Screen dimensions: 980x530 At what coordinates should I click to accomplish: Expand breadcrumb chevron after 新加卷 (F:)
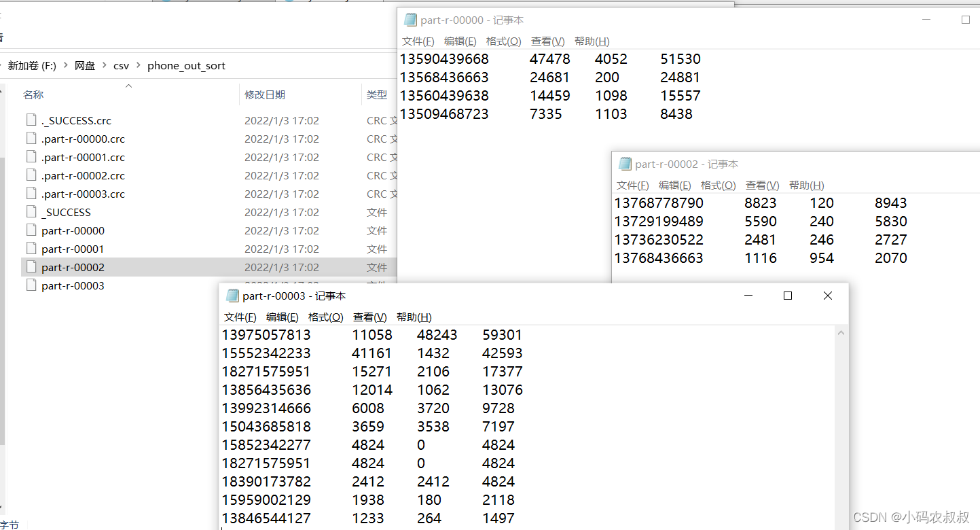pyautogui.click(x=66, y=66)
